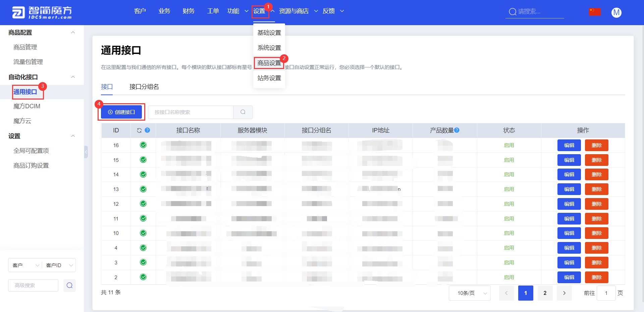The height and width of the screenshot is (312, 644).
Task: Collapse the left sidebar using the edge arrow
Action: (86, 151)
